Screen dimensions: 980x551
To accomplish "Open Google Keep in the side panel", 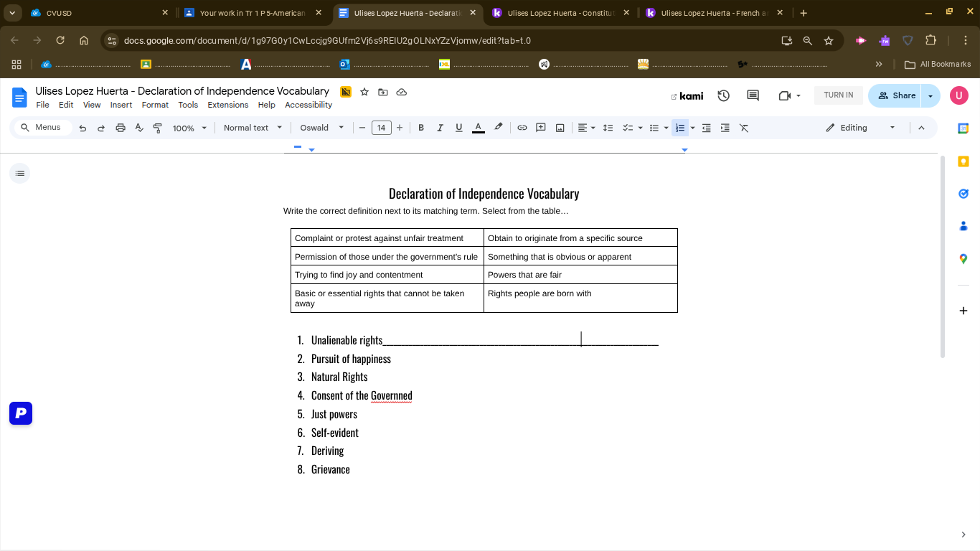I will (x=963, y=161).
